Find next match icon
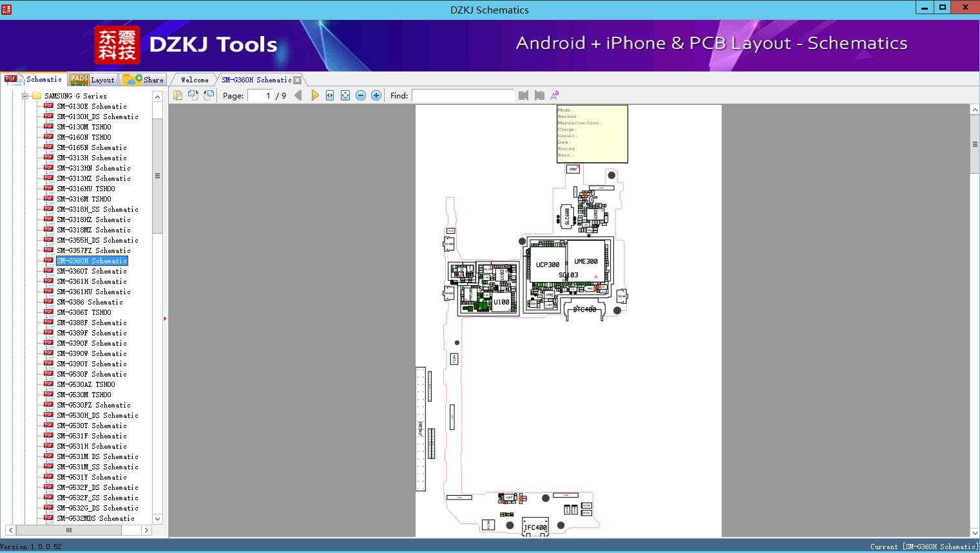 [539, 95]
